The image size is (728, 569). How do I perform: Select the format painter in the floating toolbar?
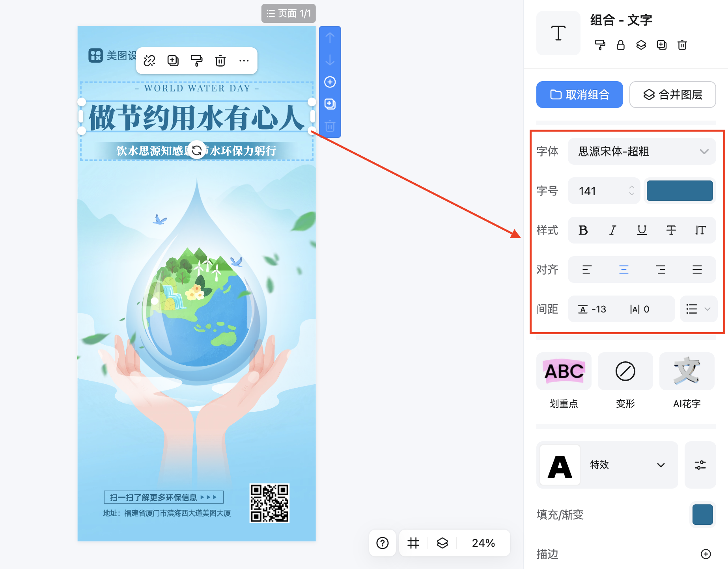(x=197, y=61)
